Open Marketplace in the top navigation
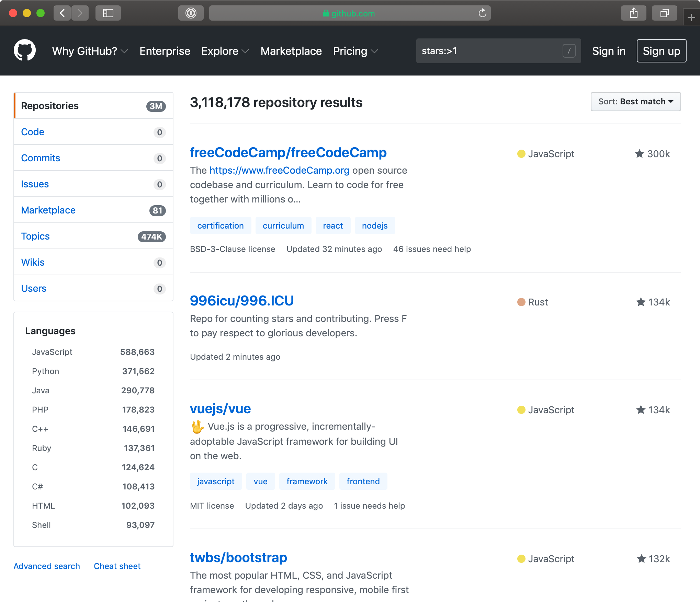The width and height of the screenshot is (700, 602). [291, 51]
